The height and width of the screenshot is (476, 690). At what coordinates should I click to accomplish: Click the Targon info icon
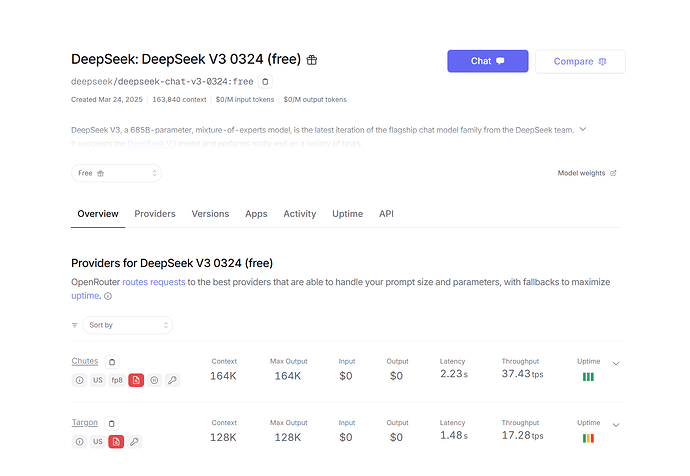tap(79, 441)
